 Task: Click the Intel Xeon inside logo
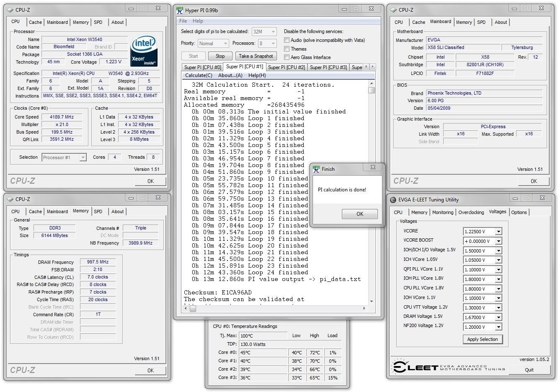coord(144,51)
